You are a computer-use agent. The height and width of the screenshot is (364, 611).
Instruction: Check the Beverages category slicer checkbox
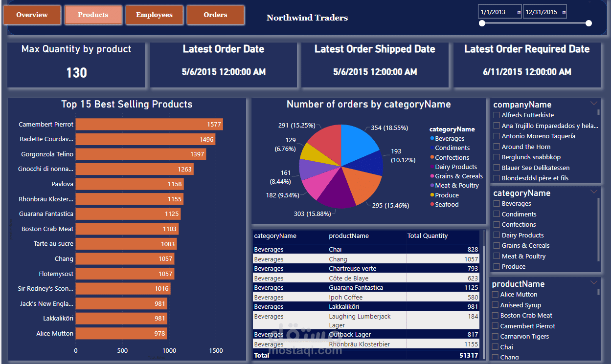497,204
